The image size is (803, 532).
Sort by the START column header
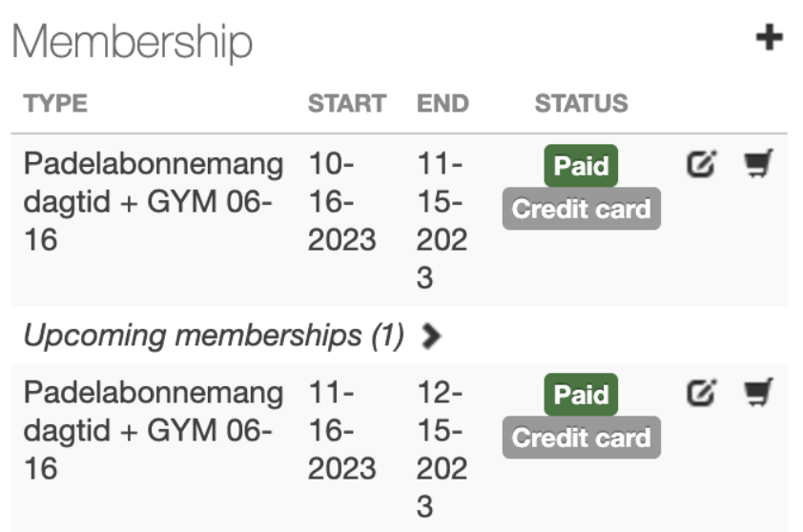click(x=346, y=103)
